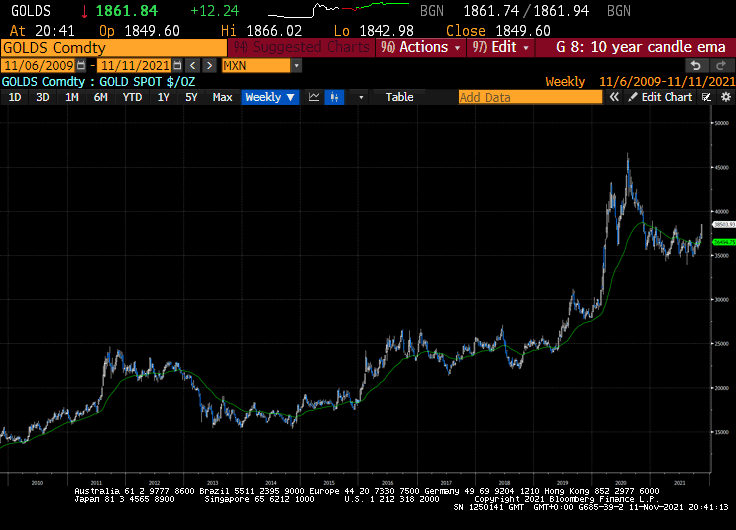Screen dimensions: 736x530
Task: Open the annotate chart icon
Action: pos(706,97)
